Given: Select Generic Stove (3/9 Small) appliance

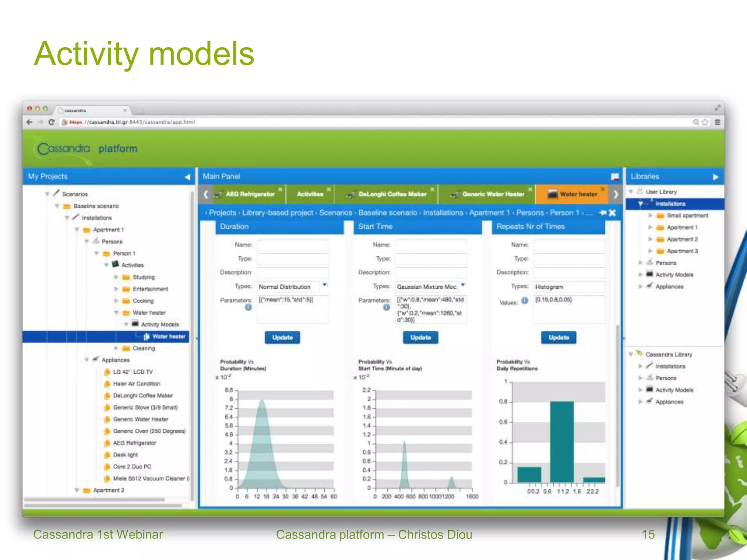Looking at the screenshot, I should [145, 407].
